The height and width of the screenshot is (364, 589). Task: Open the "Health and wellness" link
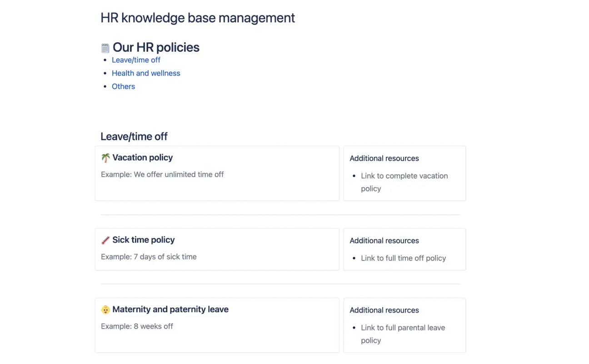tap(146, 73)
